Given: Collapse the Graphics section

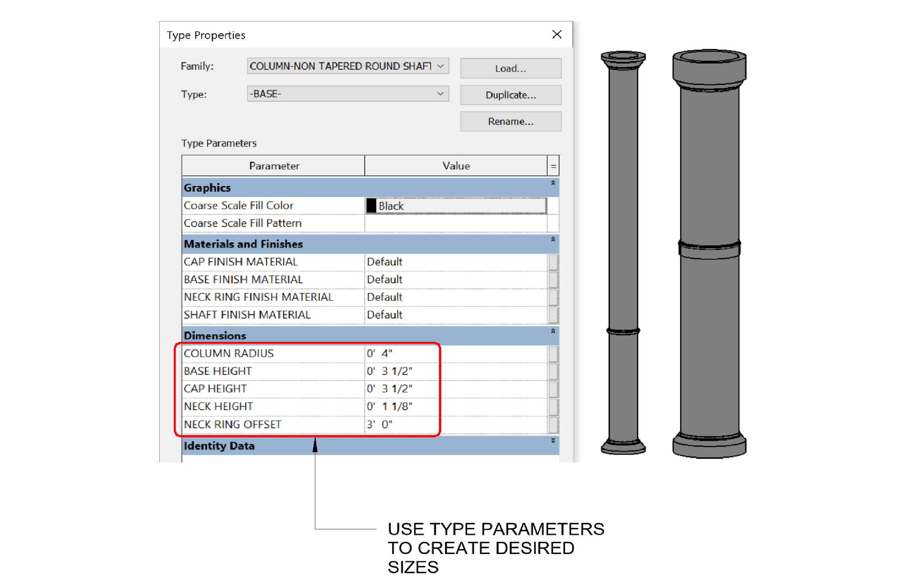Looking at the screenshot, I should [553, 183].
